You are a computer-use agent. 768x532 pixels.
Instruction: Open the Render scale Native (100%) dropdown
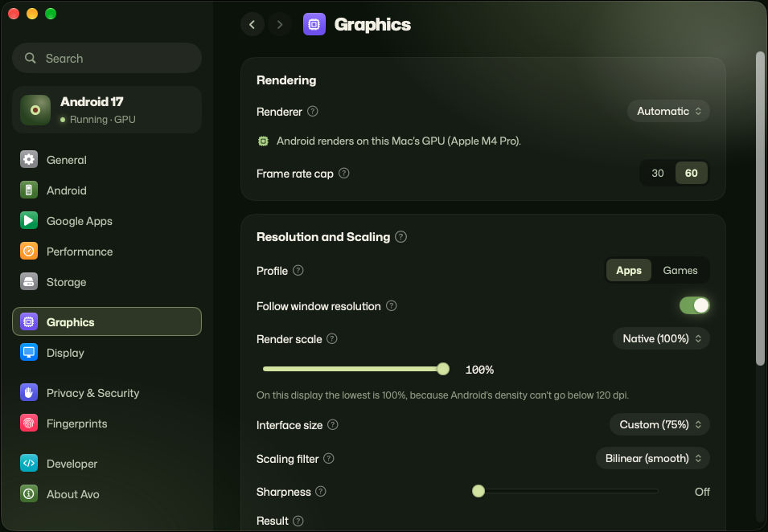point(661,338)
